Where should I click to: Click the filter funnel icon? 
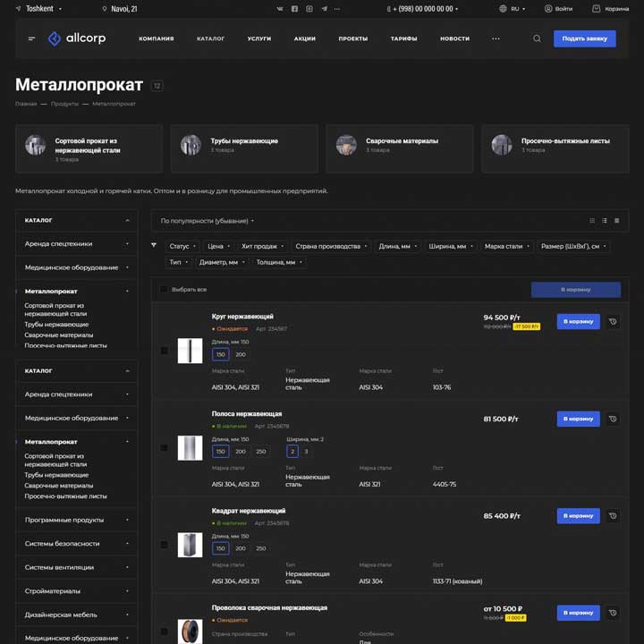pyautogui.click(x=154, y=245)
